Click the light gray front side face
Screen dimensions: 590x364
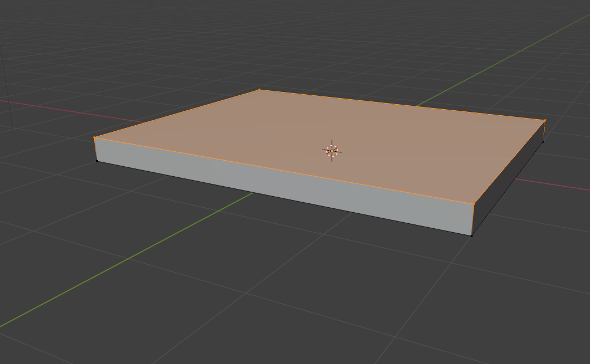tap(284, 187)
